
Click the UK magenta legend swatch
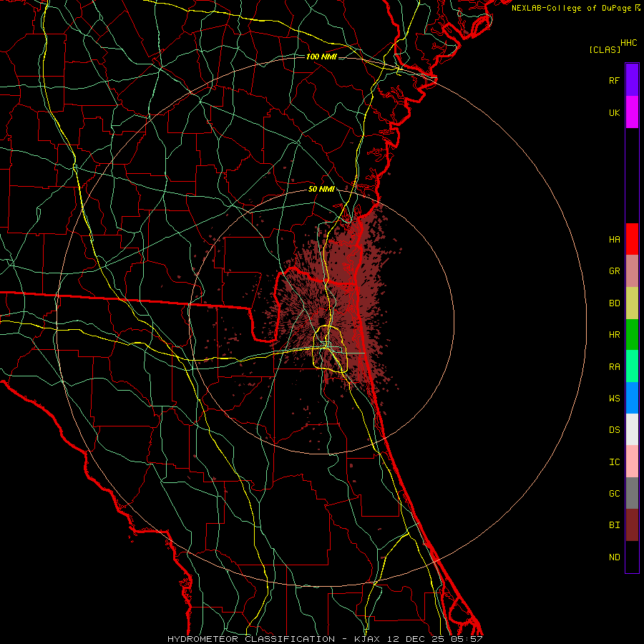click(632, 112)
